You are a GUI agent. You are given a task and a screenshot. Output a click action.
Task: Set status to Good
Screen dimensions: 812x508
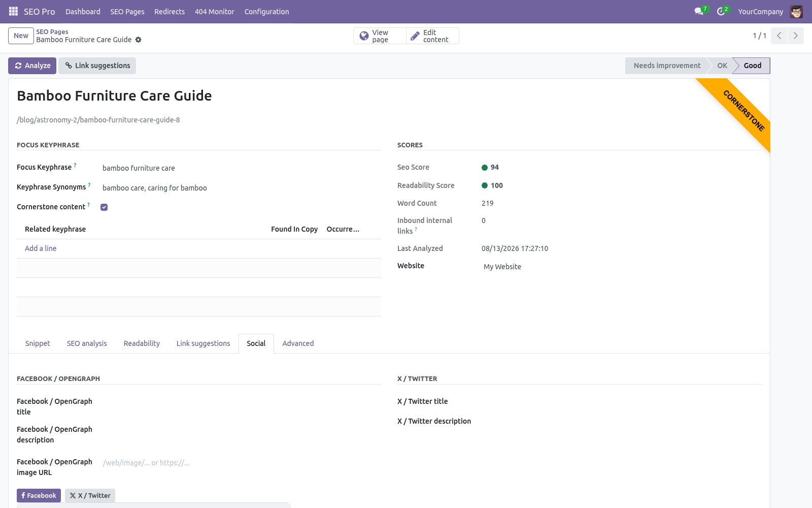(752, 66)
